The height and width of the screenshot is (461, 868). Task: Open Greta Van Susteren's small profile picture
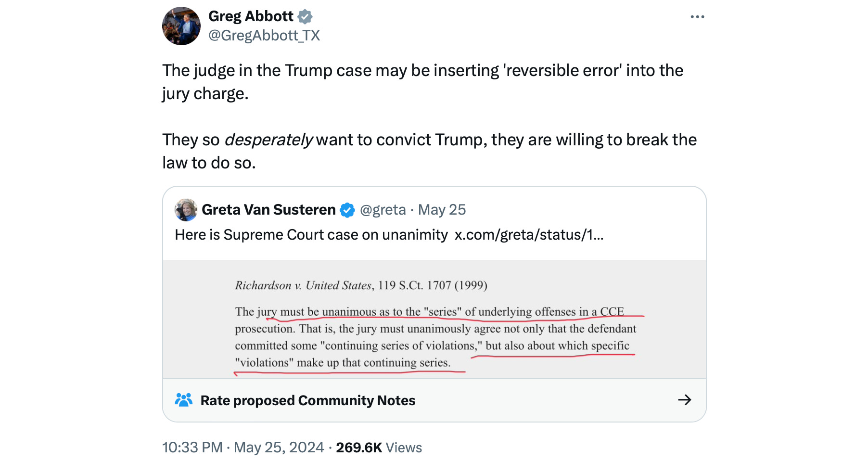(x=186, y=210)
